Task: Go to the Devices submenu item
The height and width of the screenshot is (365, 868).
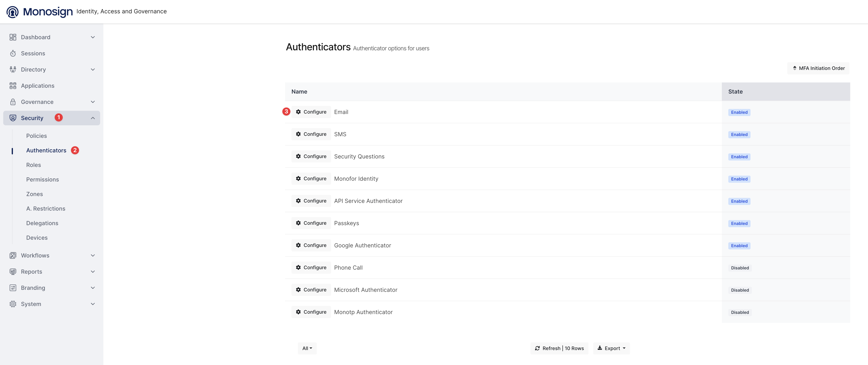Action: click(x=37, y=237)
